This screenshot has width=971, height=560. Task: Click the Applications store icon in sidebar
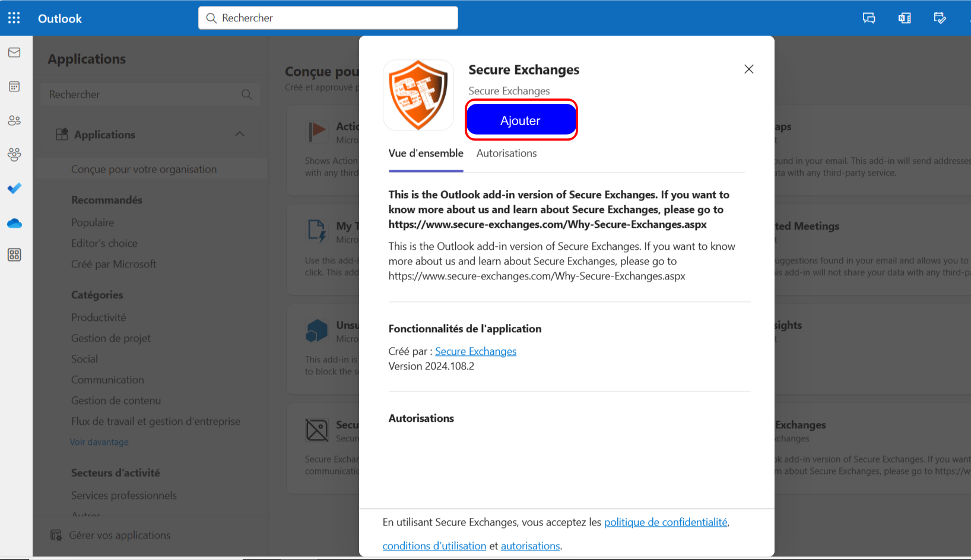[x=62, y=135]
